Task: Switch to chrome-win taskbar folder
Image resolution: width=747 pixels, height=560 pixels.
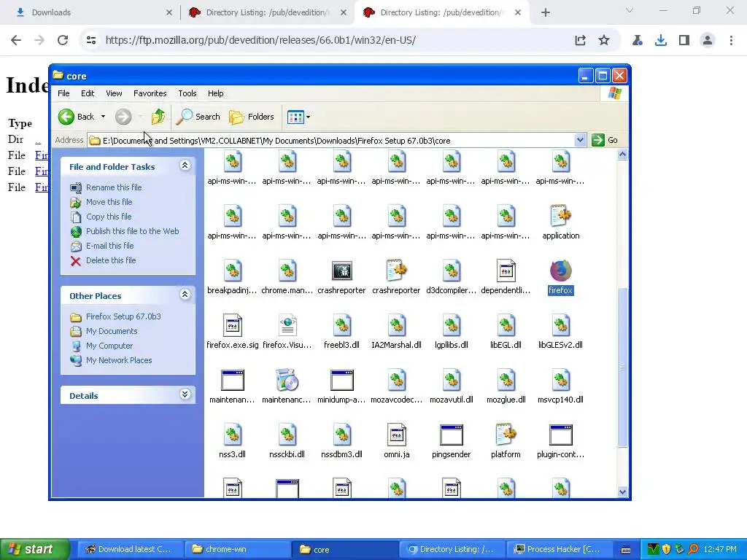Action: pos(237,549)
